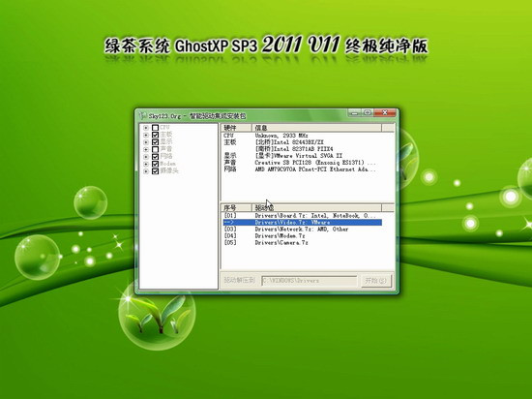Click the 驱动包 column header
Image resolution: width=532 pixels, height=399 pixels.
(316, 207)
